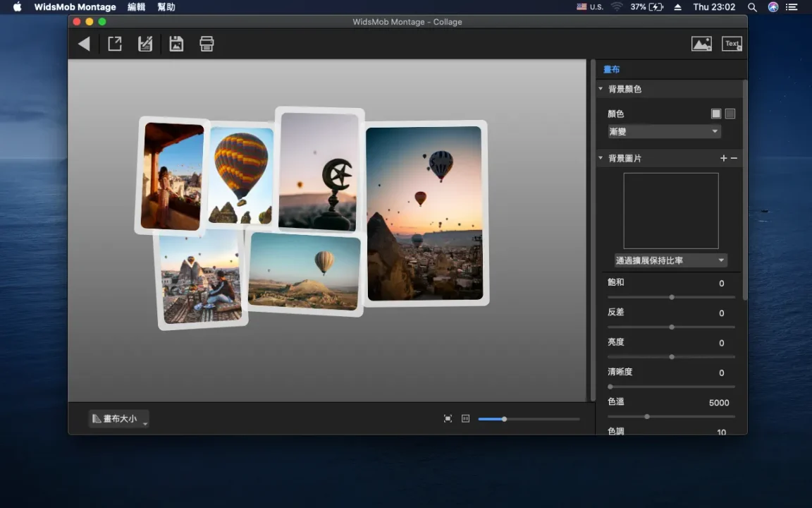The image size is (812, 508).
Task: Select the balloon over hills photo
Action: coord(304,272)
